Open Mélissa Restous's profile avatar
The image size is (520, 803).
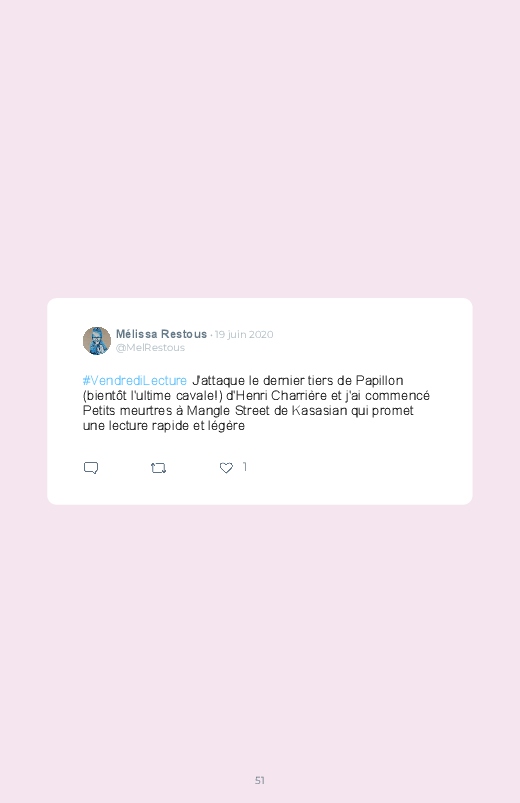click(x=97, y=341)
